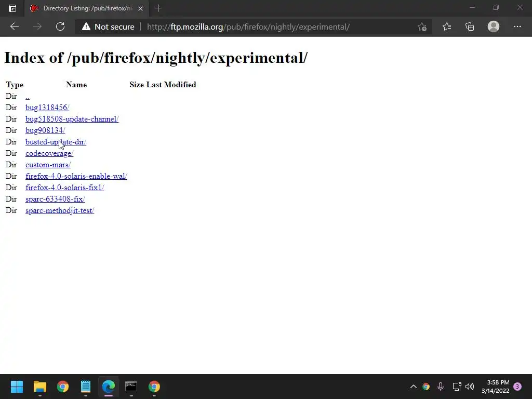This screenshot has width=532, height=399.
Task: Open the clock showing 3:58 PM
Action: (x=495, y=387)
